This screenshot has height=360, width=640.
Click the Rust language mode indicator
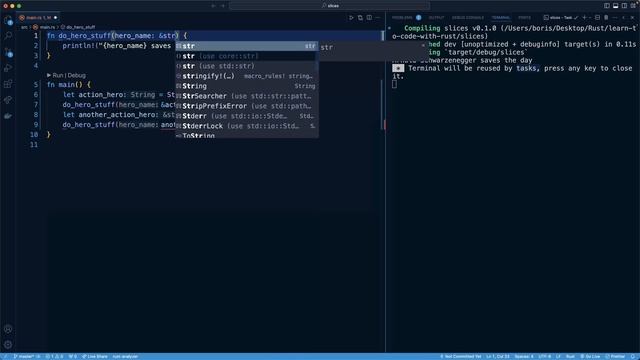(570, 356)
